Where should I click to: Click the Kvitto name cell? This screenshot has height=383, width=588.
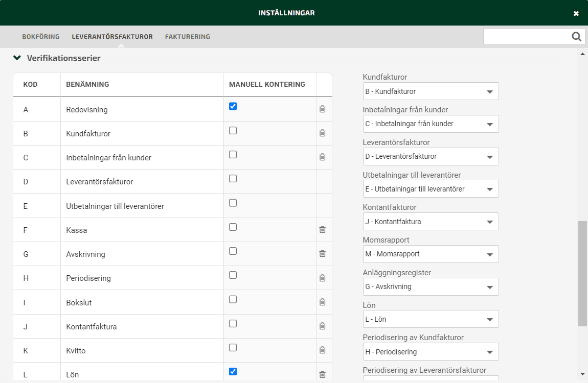pyautogui.click(x=142, y=351)
